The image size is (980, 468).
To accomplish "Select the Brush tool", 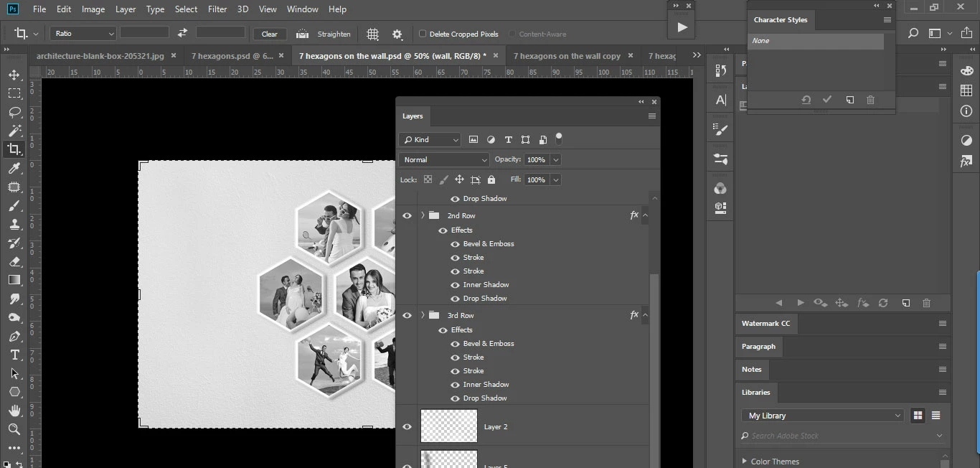I will point(14,206).
